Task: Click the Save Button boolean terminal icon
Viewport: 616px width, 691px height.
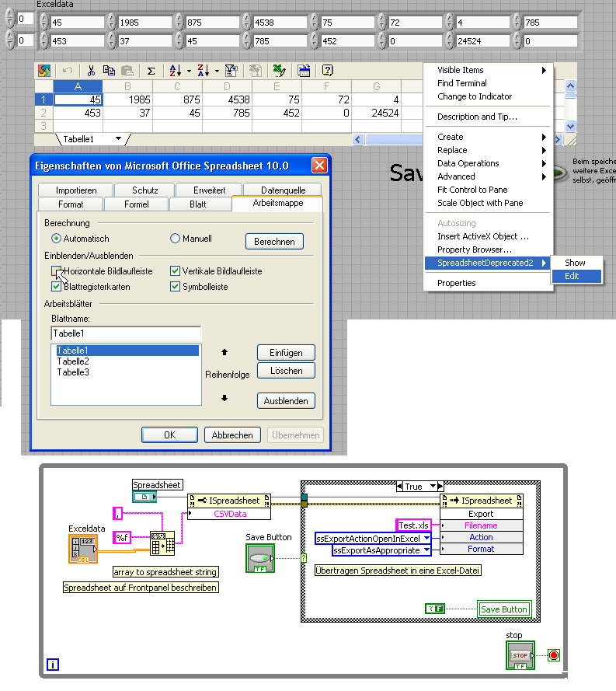Action: (x=260, y=558)
